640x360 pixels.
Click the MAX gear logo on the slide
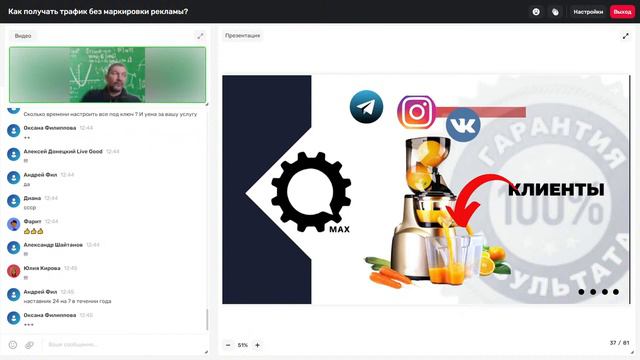pos(311,192)
